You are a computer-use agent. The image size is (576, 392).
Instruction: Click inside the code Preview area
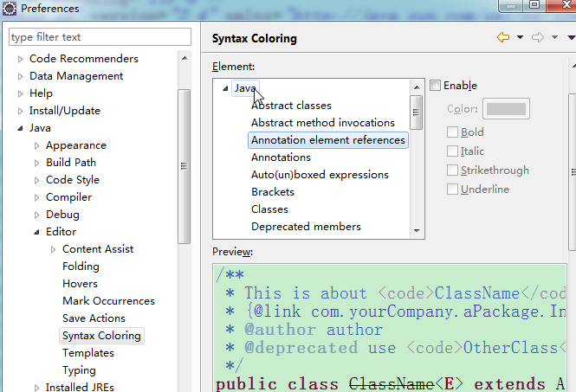390,328
